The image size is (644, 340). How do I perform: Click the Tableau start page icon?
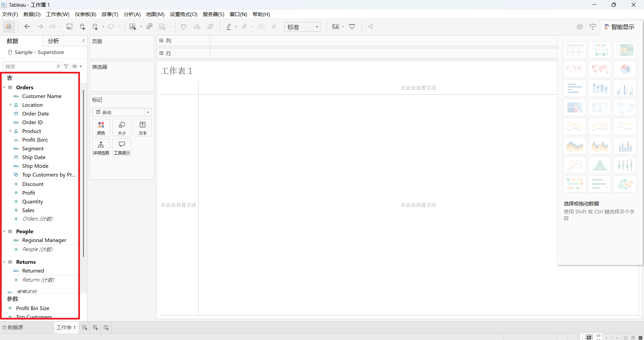pyautogui.click(x=9, y=27)
